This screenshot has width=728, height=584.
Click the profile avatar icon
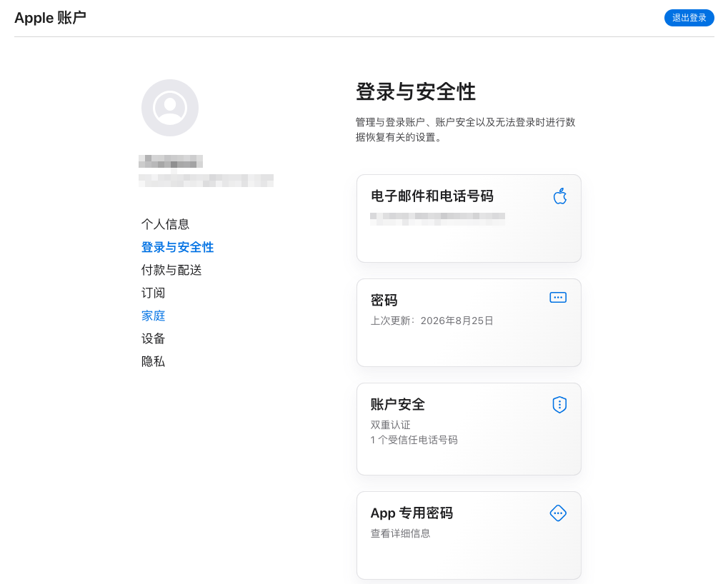(170, 108)
